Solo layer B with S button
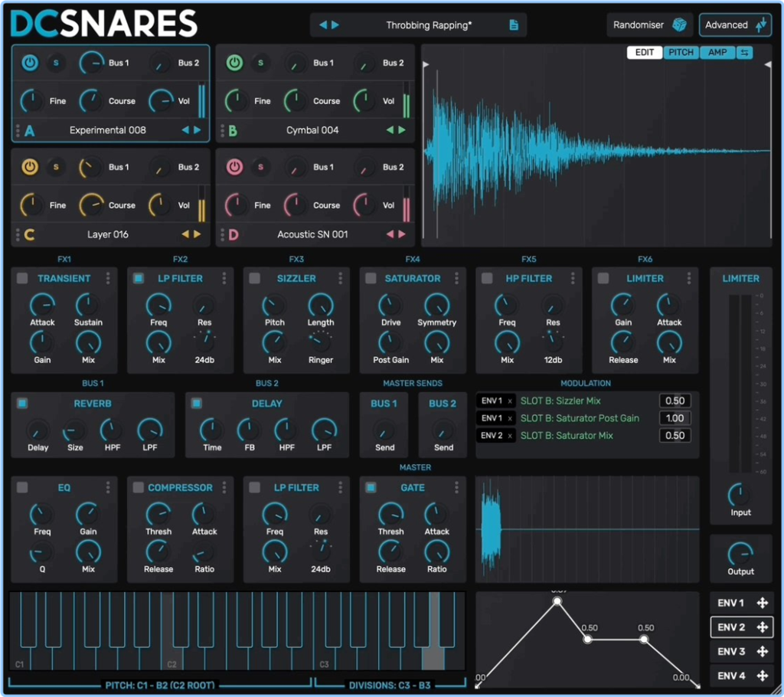 point(260,63)
